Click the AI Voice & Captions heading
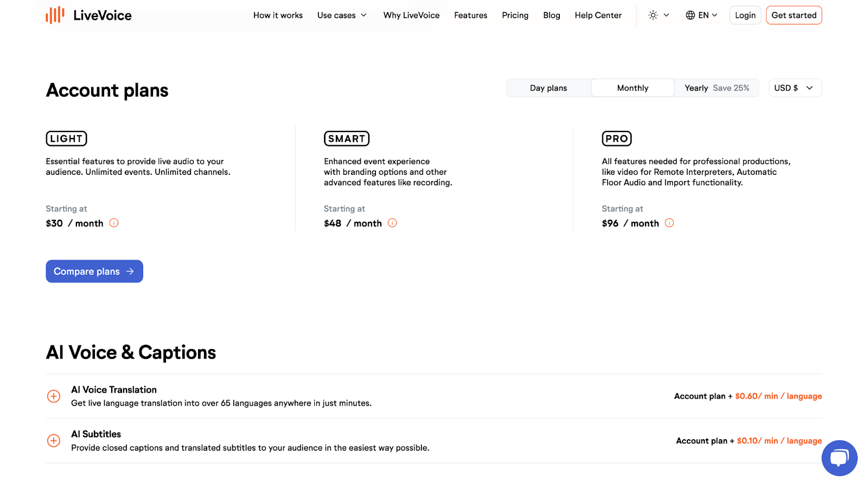The image size is (868, 480). click(131, 352)
